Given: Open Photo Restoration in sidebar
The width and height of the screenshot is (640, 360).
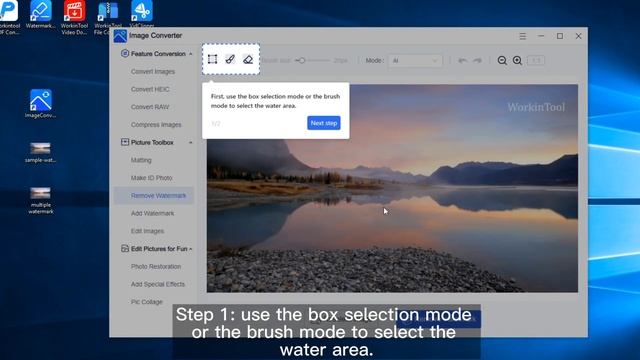Looking at the screenshot, I should [x=156, y=267].
